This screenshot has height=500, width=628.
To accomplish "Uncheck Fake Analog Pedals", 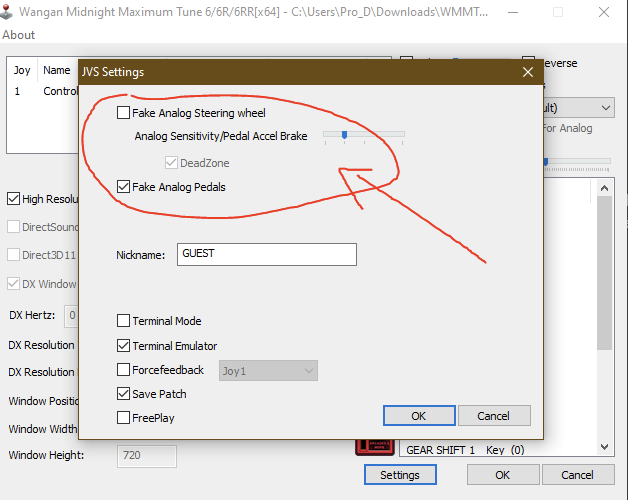I will point(123,187).
